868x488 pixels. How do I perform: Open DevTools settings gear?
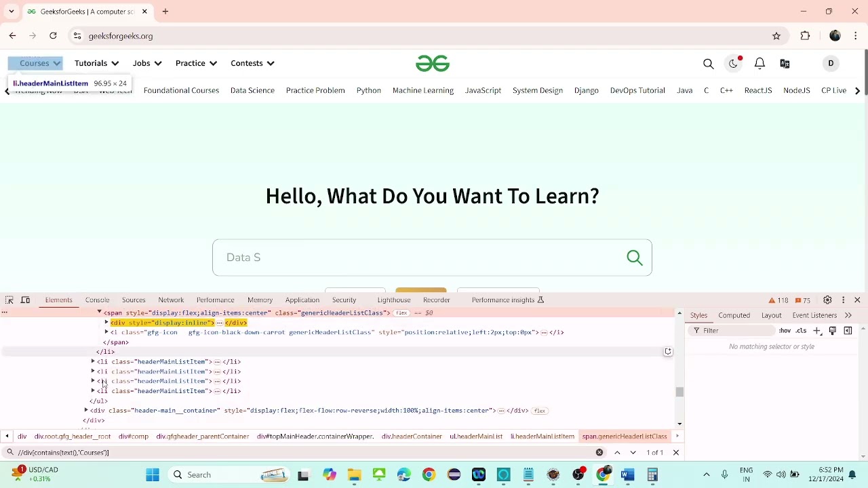coord(827,300)
